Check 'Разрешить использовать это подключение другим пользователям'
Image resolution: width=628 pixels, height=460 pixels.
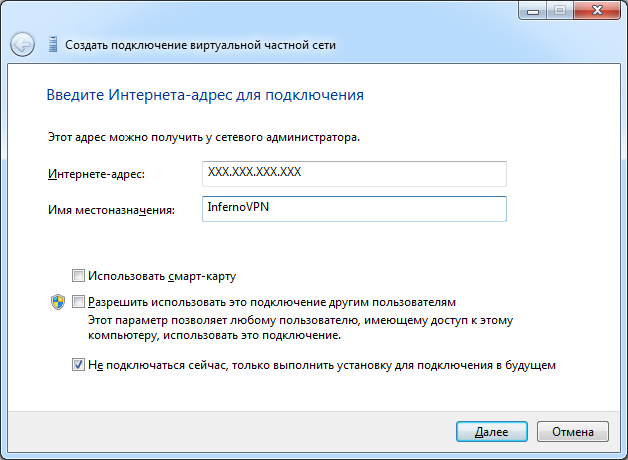coord(78,301)
